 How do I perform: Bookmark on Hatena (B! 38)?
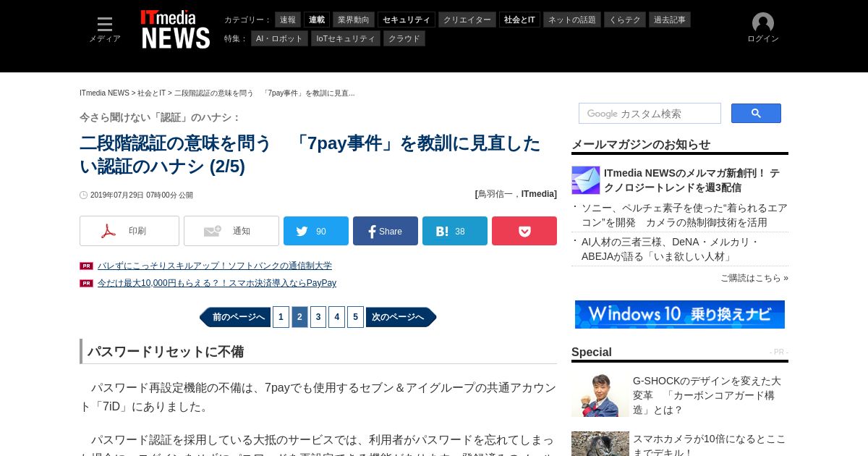pyautogui.click(x=455, y=231)
